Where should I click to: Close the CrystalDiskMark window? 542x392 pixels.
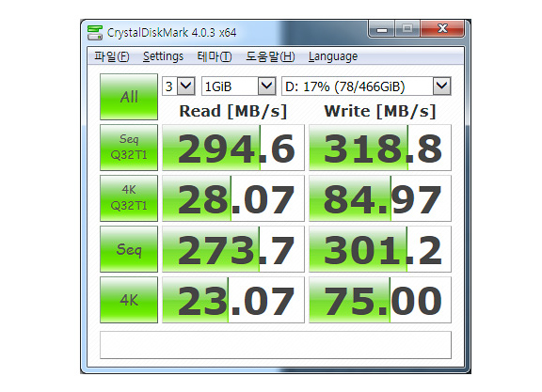442,28
